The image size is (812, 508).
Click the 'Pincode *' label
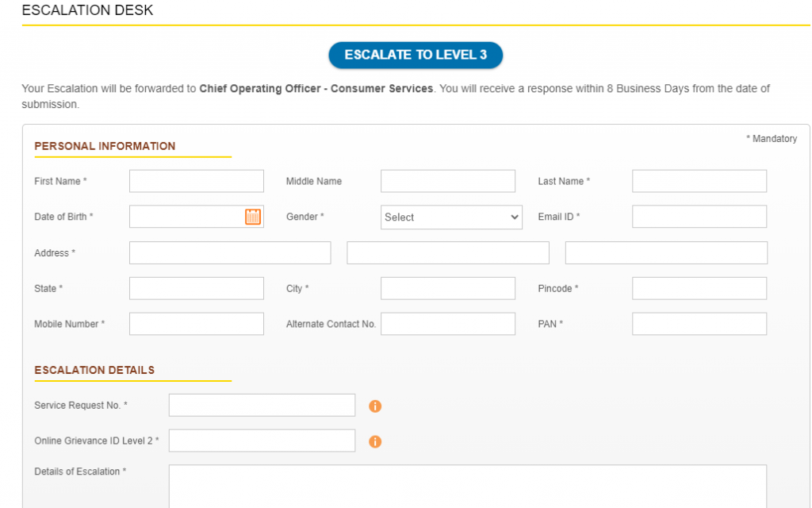point(558,288)
